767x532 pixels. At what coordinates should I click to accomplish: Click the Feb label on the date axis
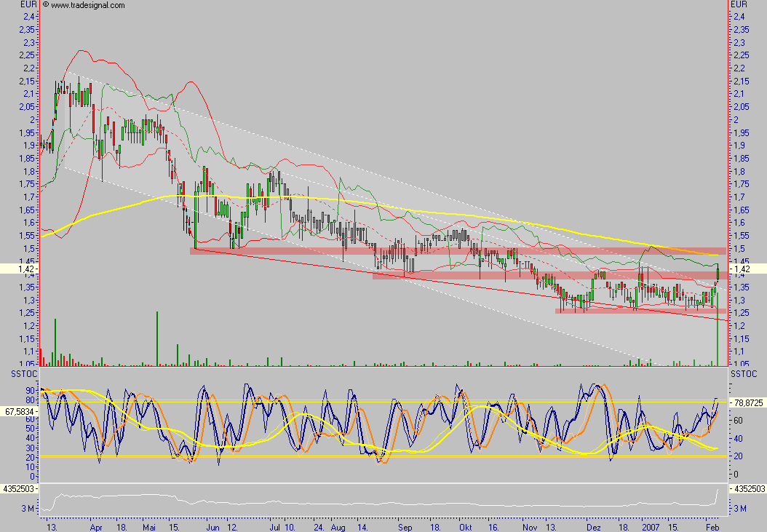[x=712, y=527]
